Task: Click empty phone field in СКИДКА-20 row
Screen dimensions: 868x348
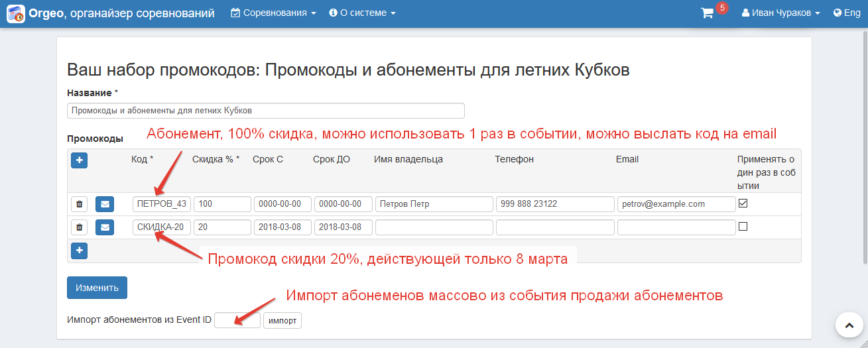Action: click(555, 227)
